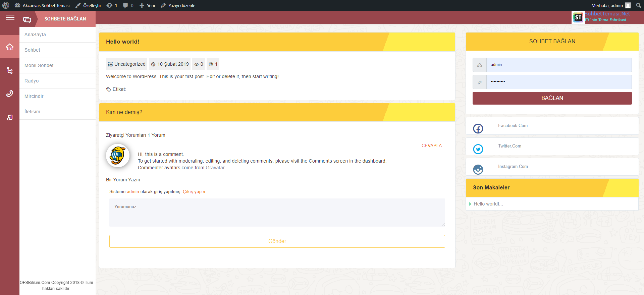Screen dimensions: 644x295
Task: Open the Yeni menu in admin bar
Action: [147, 5]
